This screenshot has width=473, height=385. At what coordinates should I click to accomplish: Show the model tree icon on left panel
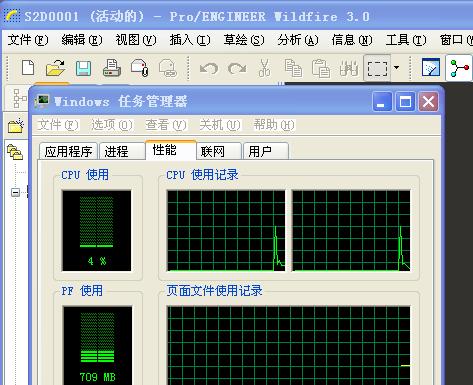click(19, 98)
